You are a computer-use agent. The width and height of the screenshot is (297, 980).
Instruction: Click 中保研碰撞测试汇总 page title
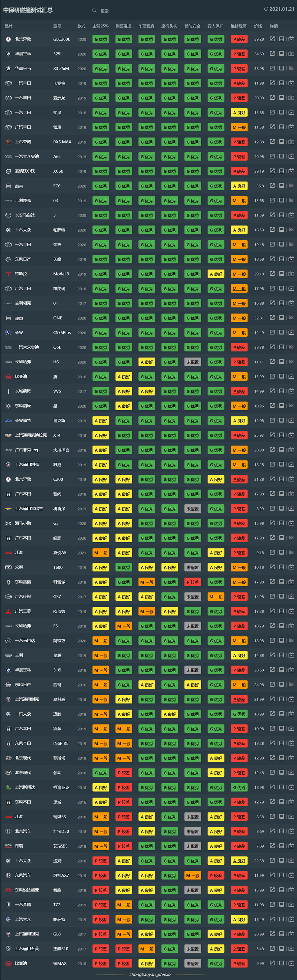(28, 10)
